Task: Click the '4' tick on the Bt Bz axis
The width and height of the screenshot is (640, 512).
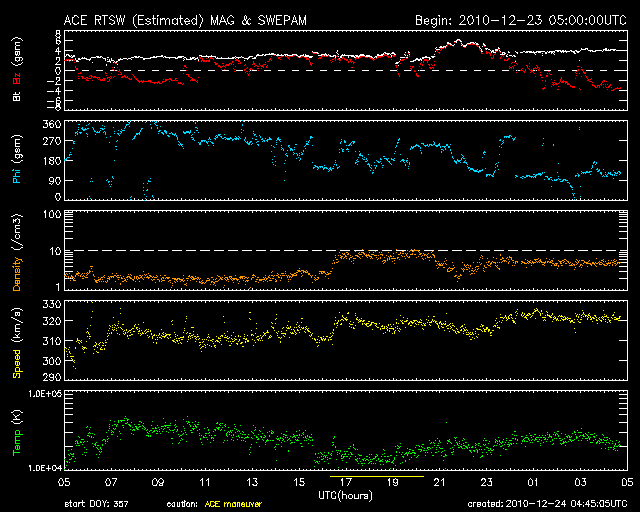Action: point(58,51)
